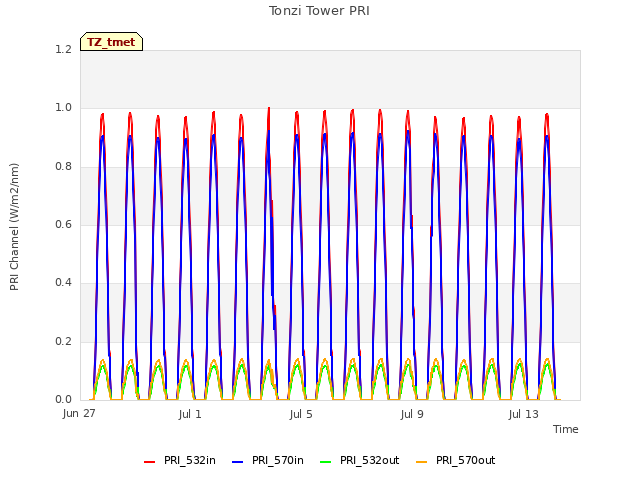Click the 1.2 y-axis tick label
The height and width of the screenshot is (480, 640).
pos(64,49)
